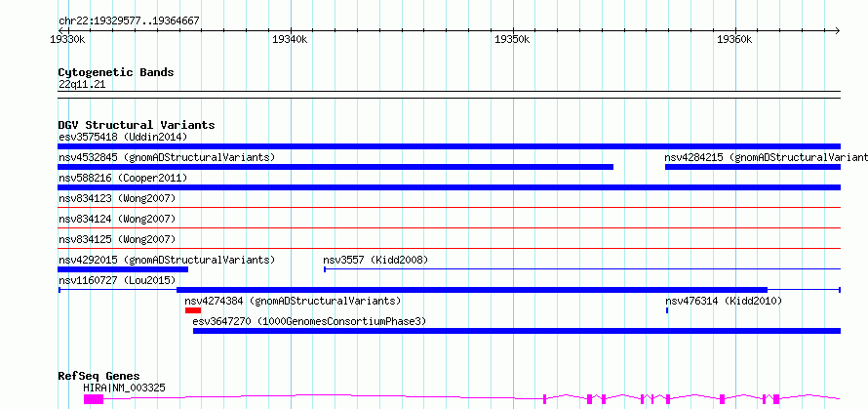Select the large magenta HIRA first exon
868x409 pixels.
[x=93, y=398]
